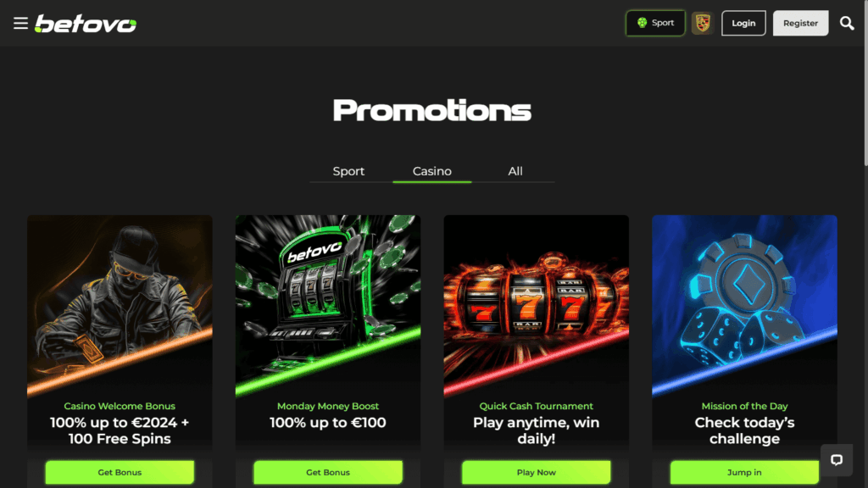Screen dimensions: 868x488
Task: Get Bonus for Monday Money Boost
Action: (x=328, y=473)
